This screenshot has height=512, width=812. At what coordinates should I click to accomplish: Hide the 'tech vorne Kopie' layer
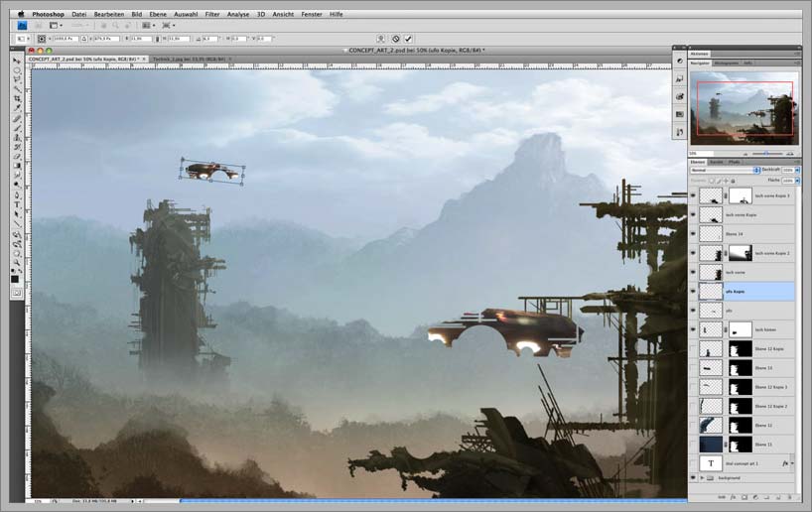pos(693,215)
